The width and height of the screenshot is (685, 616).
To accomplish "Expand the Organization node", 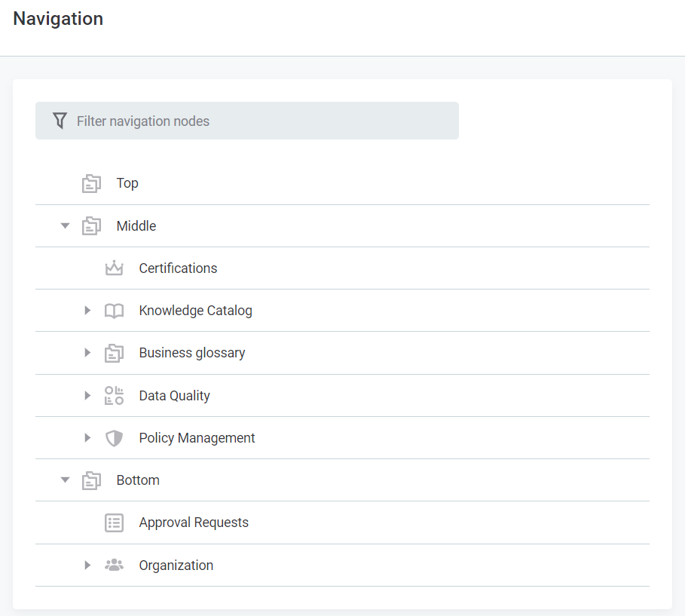I will (87, 565).
